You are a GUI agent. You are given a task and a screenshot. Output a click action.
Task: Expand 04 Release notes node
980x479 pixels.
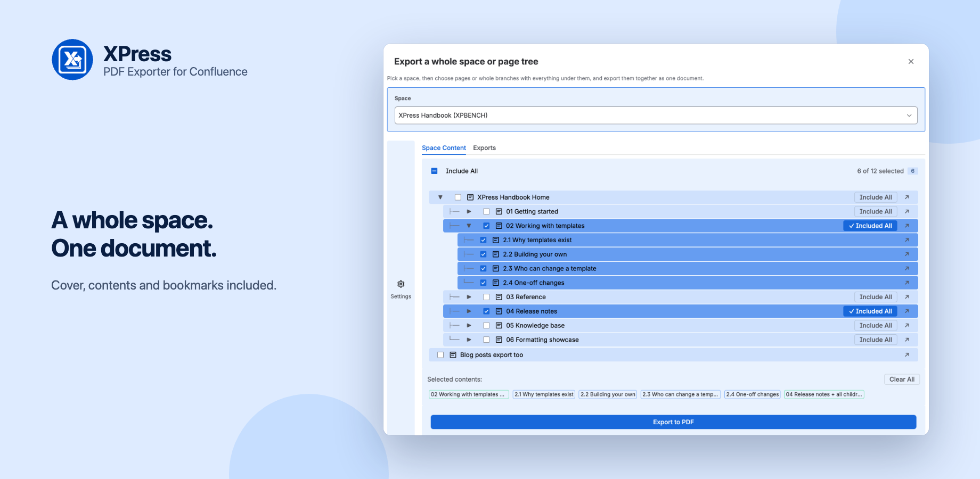(469, 311)
